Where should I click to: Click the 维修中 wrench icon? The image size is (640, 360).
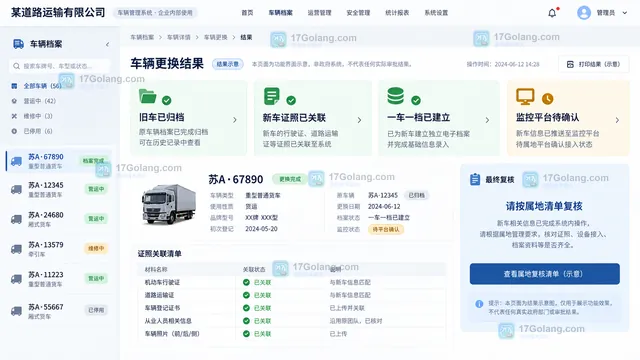point(14,116)
